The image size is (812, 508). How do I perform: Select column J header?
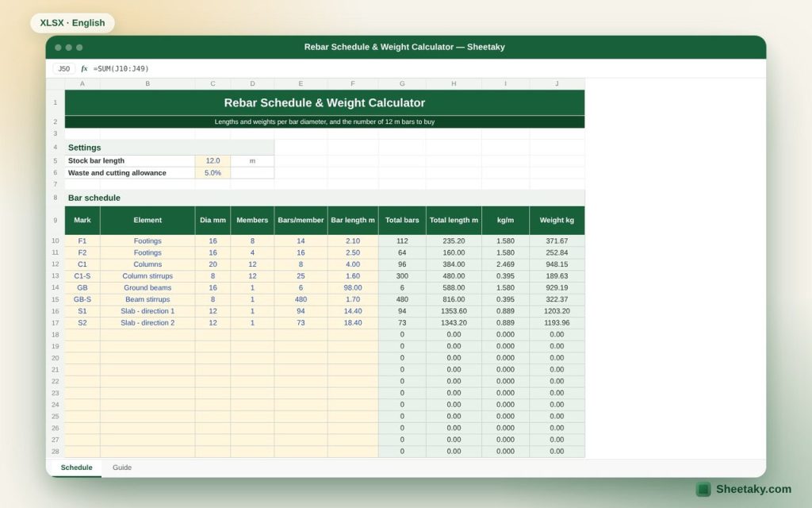coord(557,83)
